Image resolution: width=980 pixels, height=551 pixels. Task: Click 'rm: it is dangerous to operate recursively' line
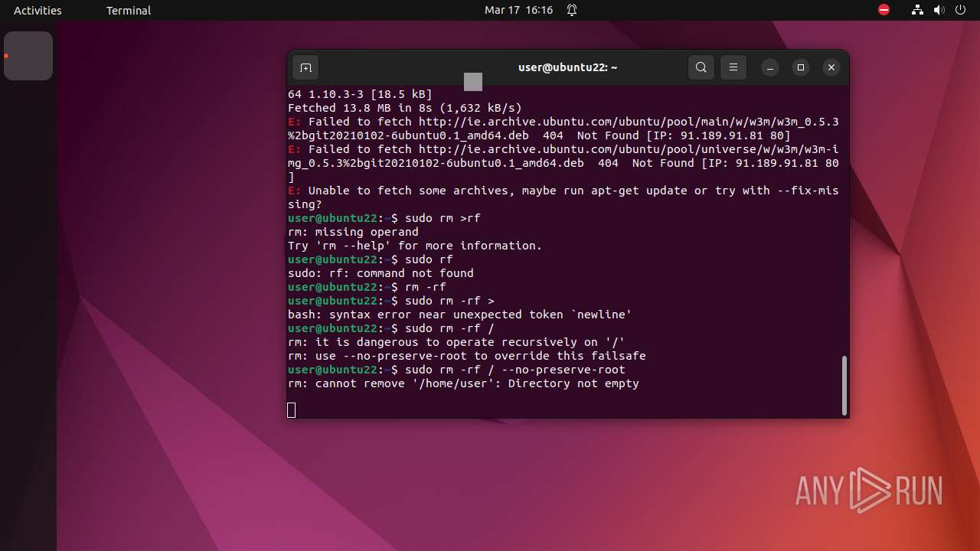[457, 342]
